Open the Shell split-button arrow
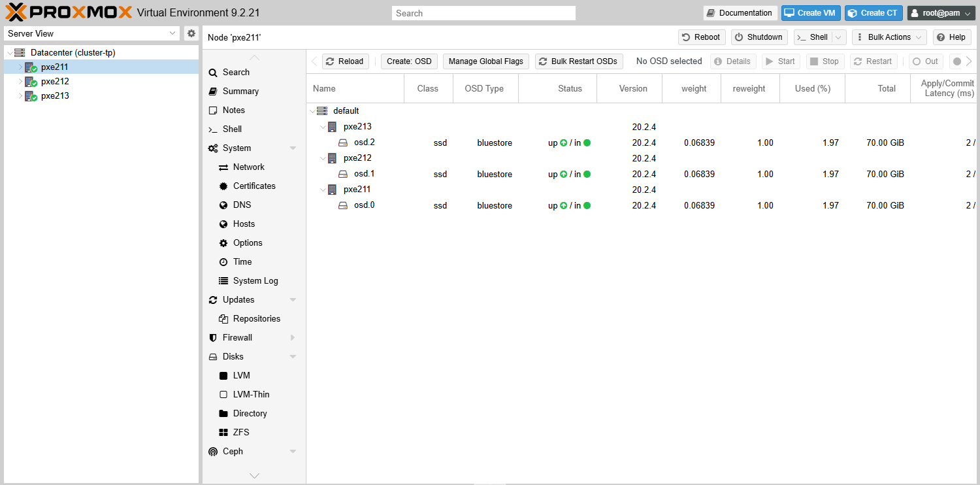 click(x=840, y=37)
